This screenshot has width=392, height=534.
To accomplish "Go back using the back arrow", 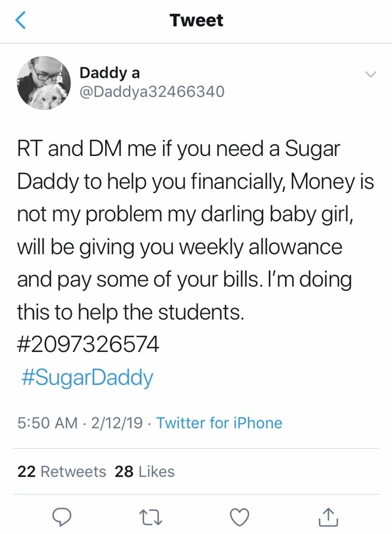I will (x=20, y=20).
